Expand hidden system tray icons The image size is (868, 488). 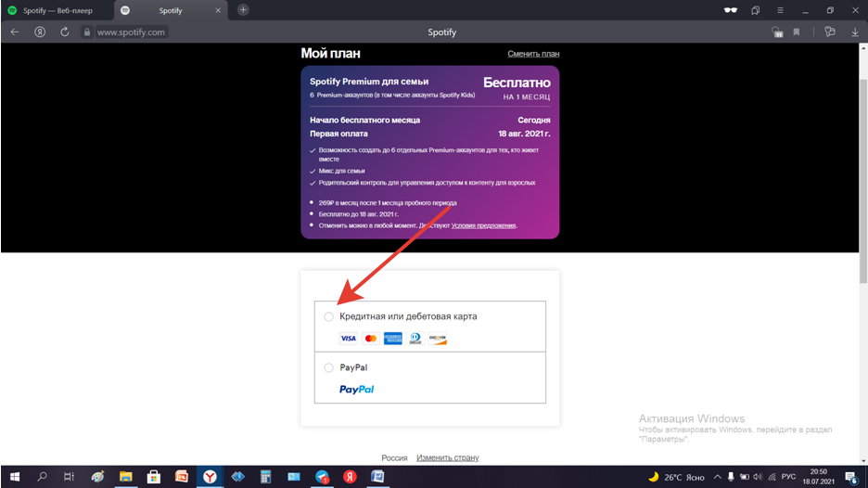717,477
